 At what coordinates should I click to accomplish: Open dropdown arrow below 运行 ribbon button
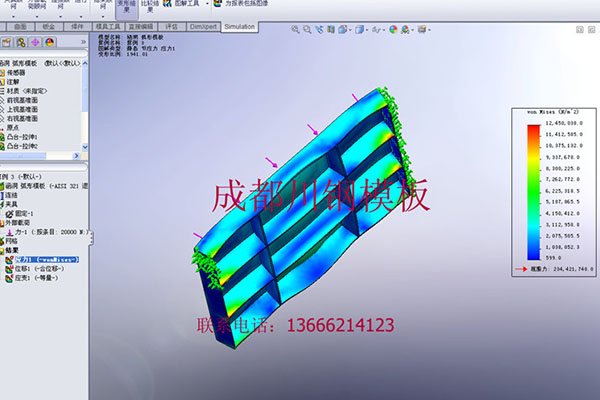[x=81, y=17]
